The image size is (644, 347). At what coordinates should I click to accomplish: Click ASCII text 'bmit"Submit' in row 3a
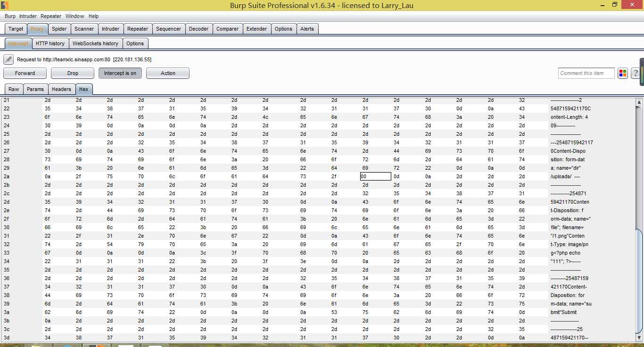pos(563,312)
